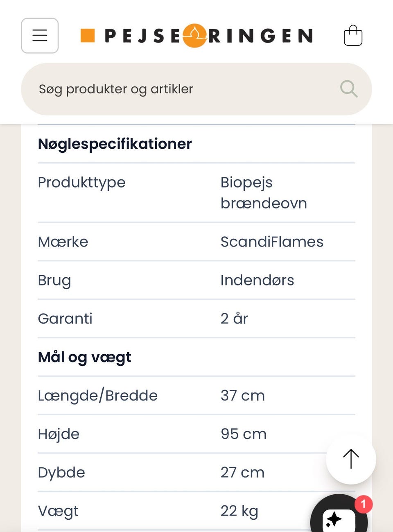The width and height of the screenshot is (393, 532).
Task: Click the Nøglespecifikationer section heading
Action: (115, 144)
